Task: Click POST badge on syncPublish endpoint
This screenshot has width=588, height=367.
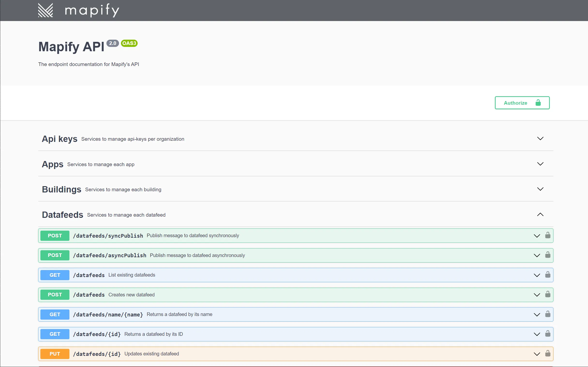Action: point(55,236)
